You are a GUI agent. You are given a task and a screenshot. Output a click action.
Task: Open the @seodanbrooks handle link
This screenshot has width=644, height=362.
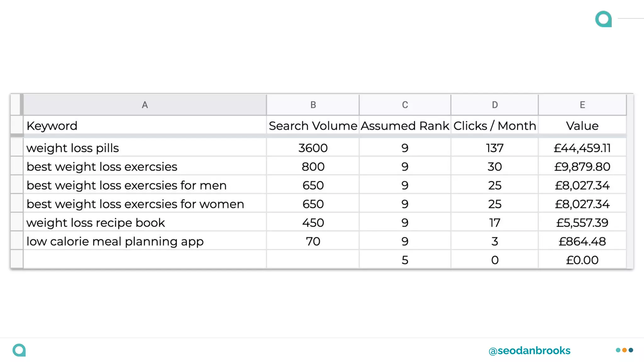(529, 351)
